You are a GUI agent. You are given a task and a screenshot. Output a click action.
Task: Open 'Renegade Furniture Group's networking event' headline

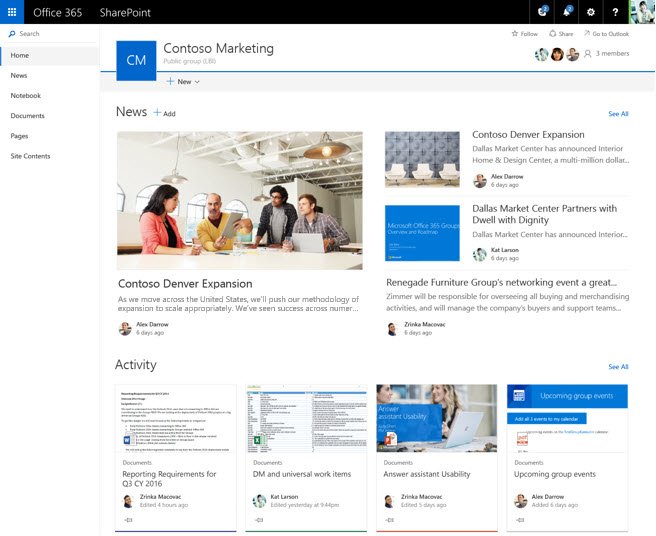(501, 282)
